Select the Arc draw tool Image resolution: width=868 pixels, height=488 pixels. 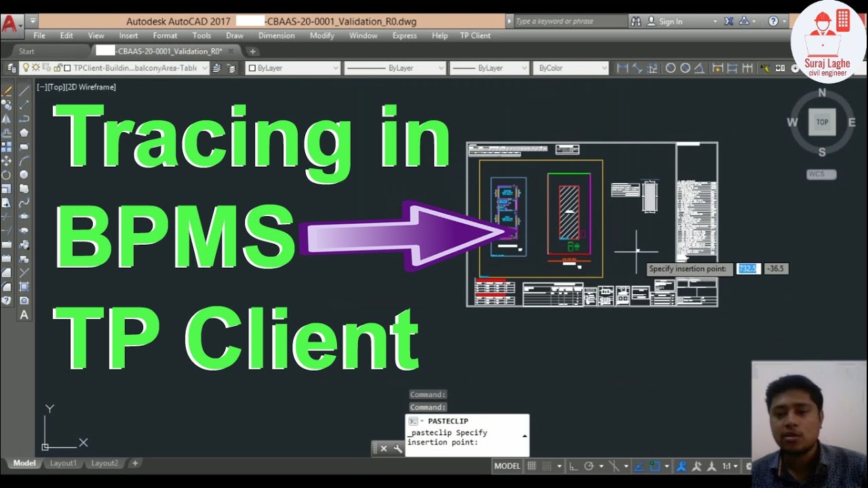pos(24,161)
